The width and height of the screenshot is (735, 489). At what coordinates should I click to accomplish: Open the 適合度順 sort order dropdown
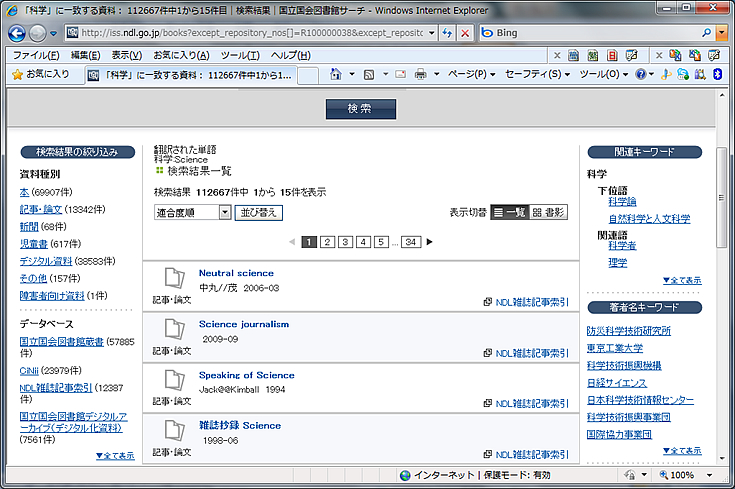[193, 212]
